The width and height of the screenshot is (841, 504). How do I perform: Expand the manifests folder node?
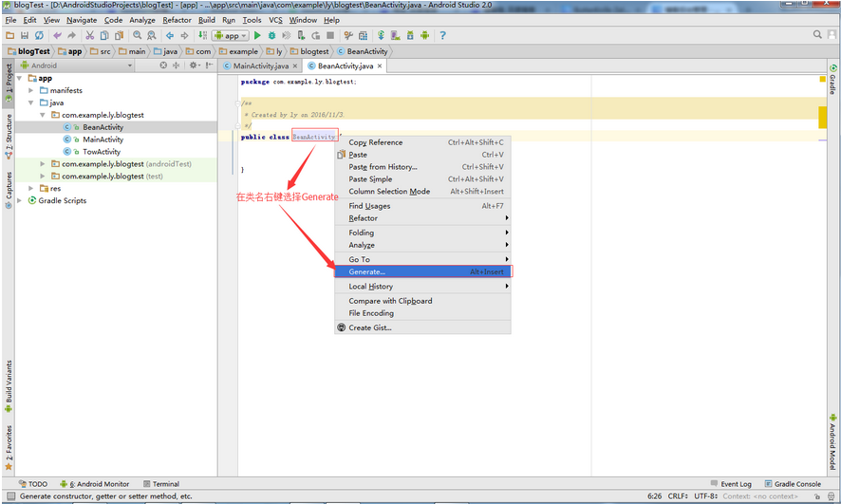coord(31,90)
